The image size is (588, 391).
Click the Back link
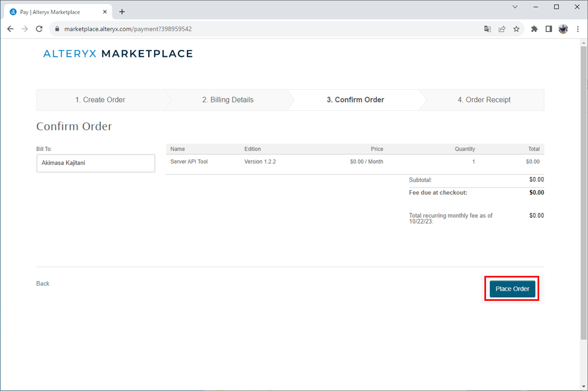click(43, 283)
